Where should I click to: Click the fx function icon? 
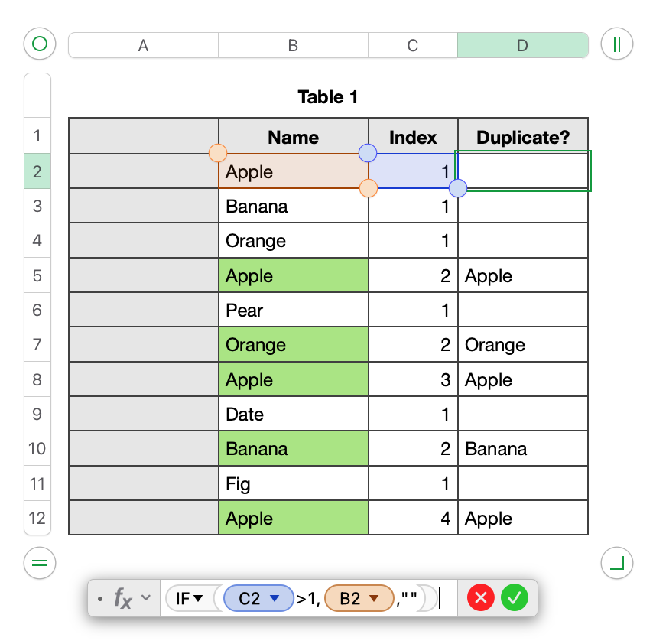point(122,598)
